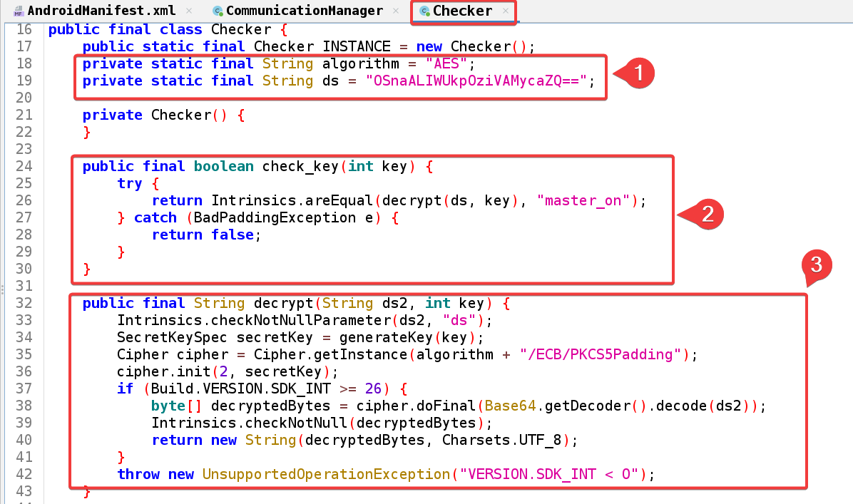Switch to the AndroidManifest.xml tab

click(103, 11)
